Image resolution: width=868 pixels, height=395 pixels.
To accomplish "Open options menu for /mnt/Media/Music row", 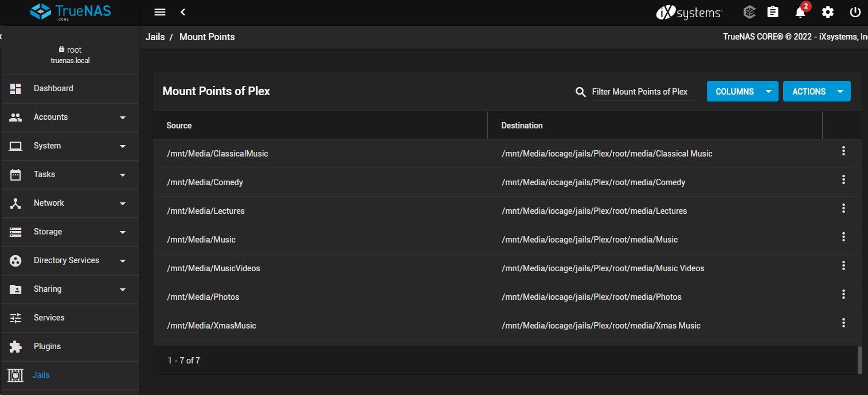I will pyautogui.click(x=843, y=237).
